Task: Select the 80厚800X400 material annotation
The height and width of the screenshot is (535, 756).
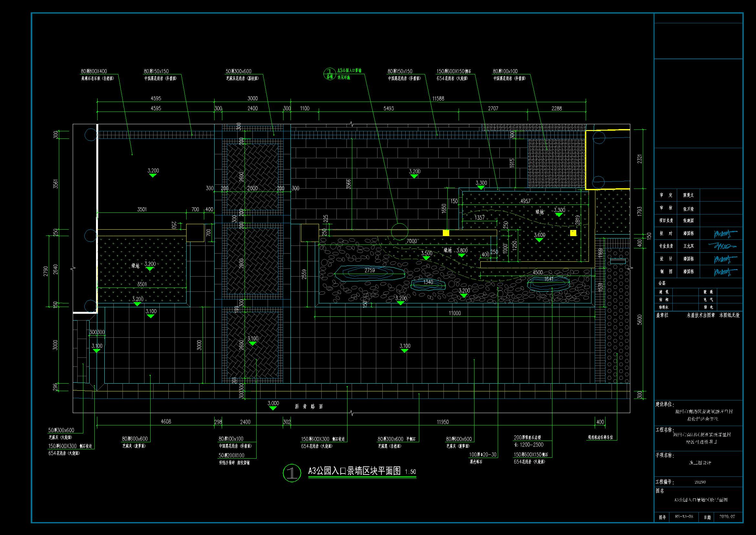Action: [x=94, y=71]
